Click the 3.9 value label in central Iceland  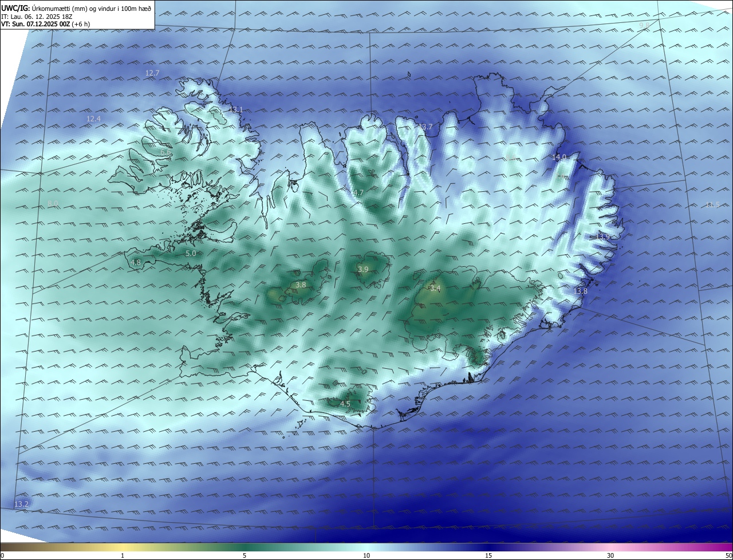click(363, 269)
